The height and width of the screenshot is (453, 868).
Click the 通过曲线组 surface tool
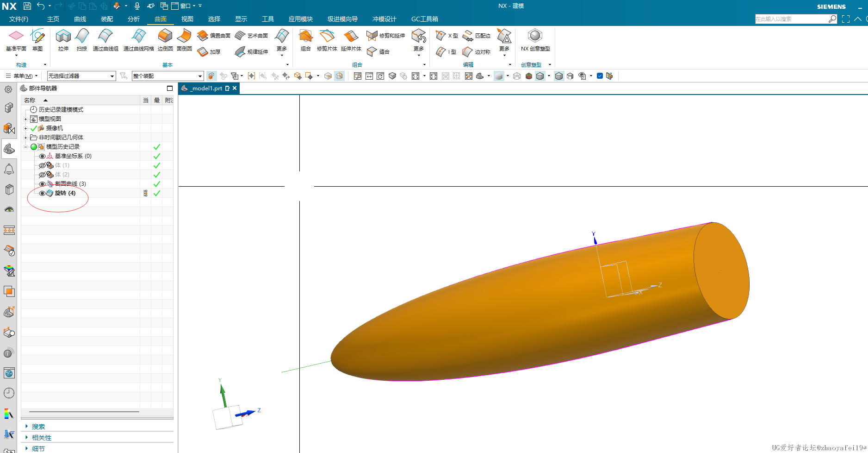coord(105,40)
